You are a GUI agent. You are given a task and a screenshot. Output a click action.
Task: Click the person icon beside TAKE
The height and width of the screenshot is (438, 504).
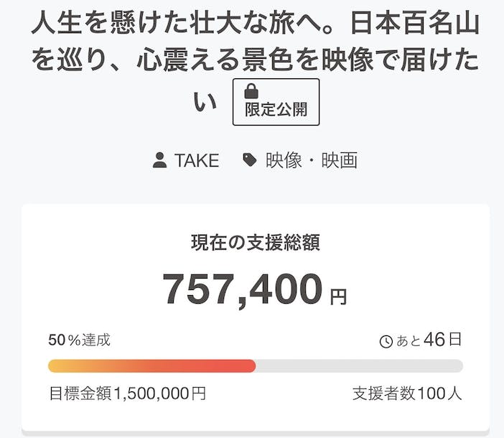(160, 160)
